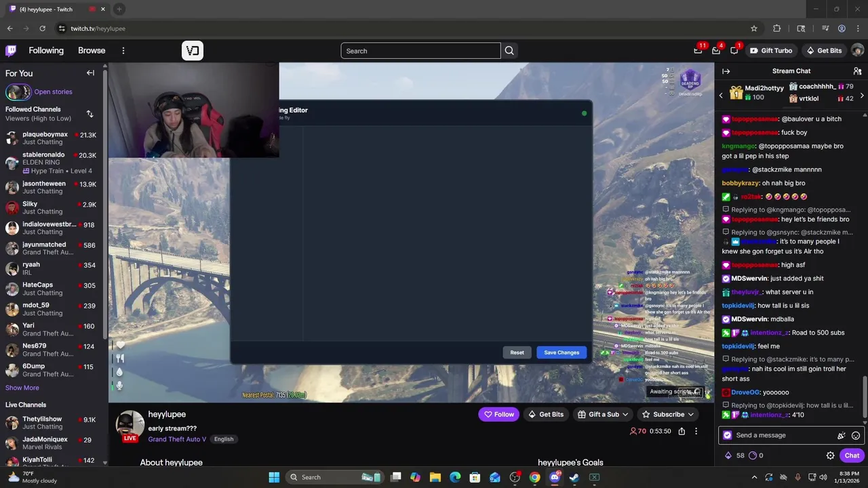Open Windows Start menu
The width and height of the screenshot is (868, 488).
click(274, 477)
